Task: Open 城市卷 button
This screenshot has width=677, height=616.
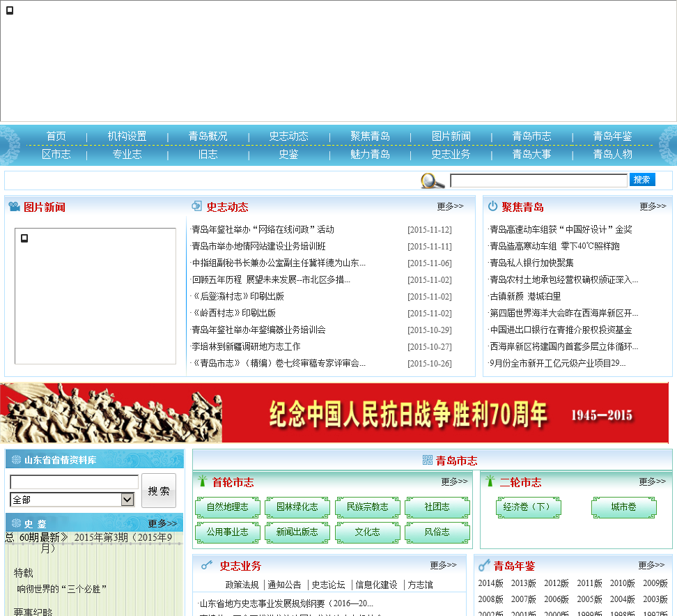Action: (624, 507)
